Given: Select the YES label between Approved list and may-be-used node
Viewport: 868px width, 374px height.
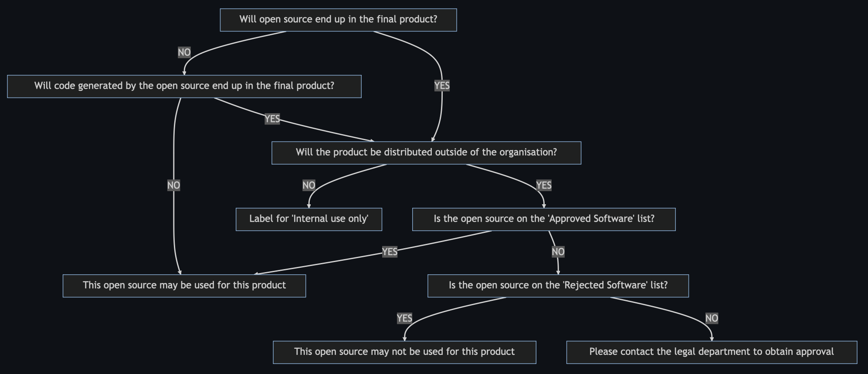Looking at the screenshot, I should [x=390, y=252].
